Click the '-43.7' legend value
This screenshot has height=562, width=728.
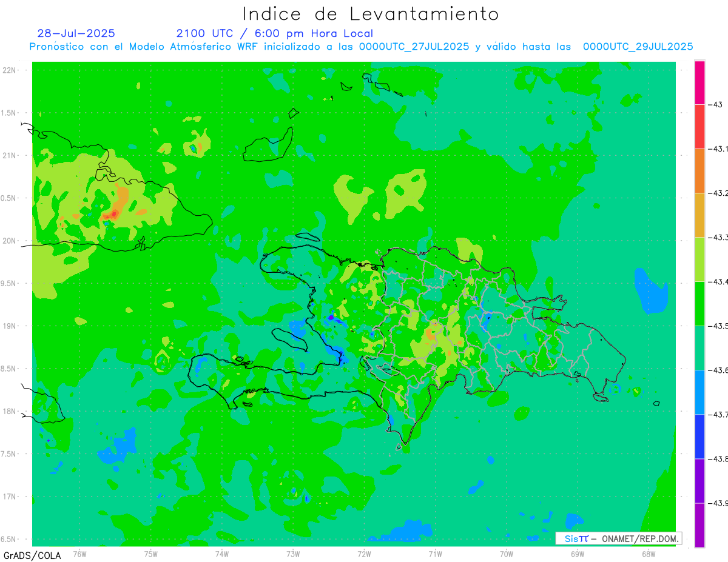click(718, 414)
